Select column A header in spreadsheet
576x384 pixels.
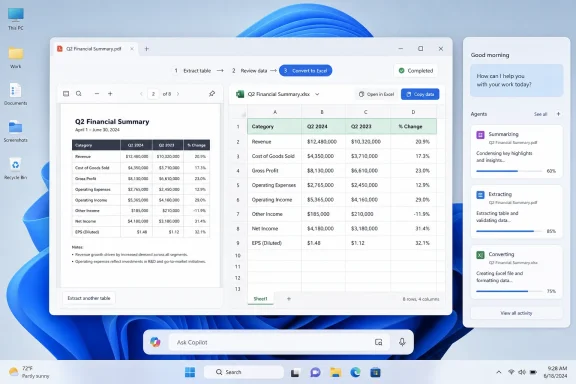(x=275, y=112)
